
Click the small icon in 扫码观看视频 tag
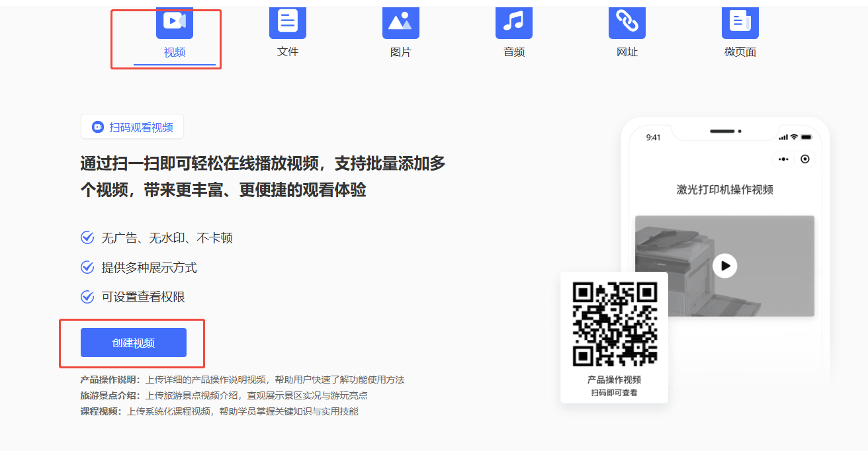98,127
